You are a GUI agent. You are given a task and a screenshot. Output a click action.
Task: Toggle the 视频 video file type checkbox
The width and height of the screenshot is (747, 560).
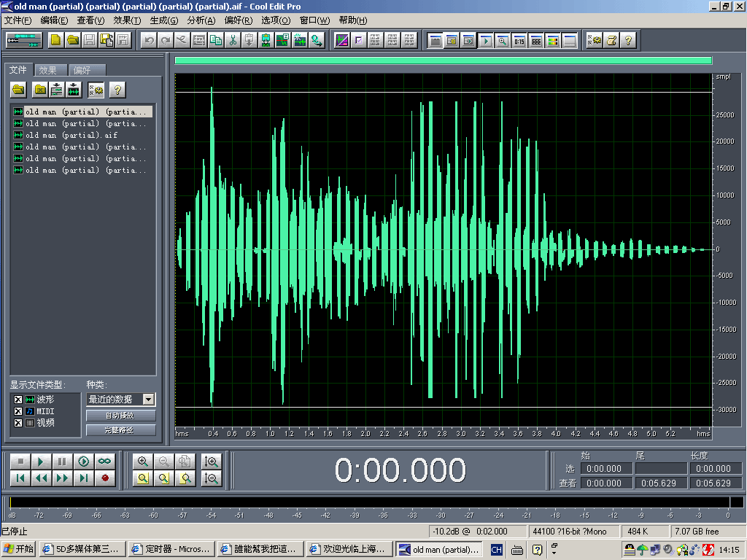tap(18, 422)
